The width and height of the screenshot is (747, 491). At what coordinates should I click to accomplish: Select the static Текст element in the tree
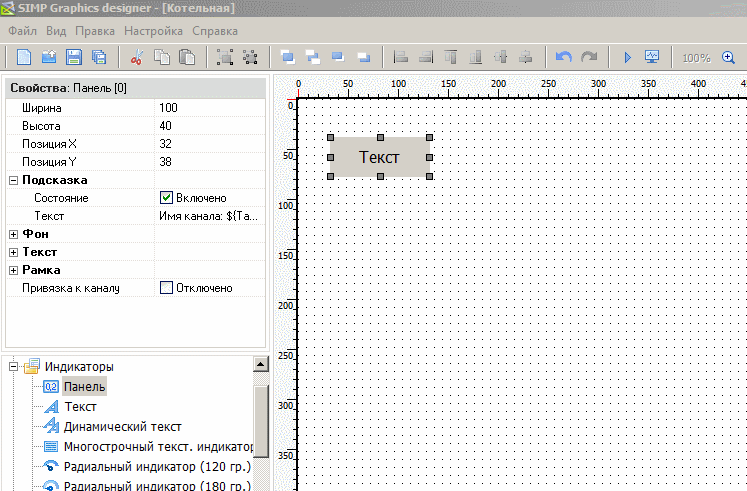tap(81, 407)
